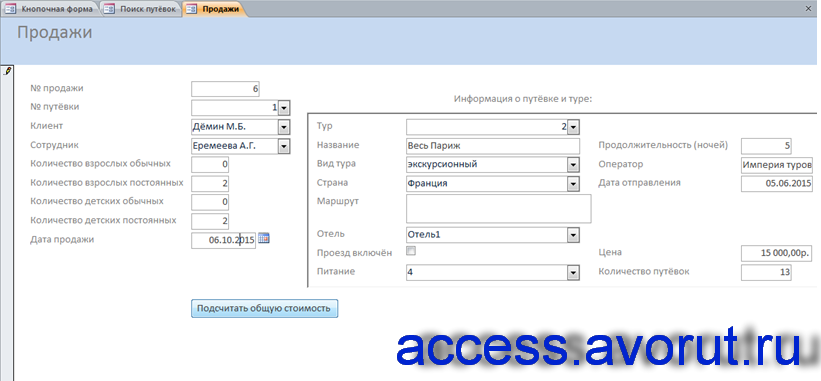Image resolution: width=821 pixels, height=381 pixels.
Task: Click the Продажи form header title
Action: click(x=54, y=32)
